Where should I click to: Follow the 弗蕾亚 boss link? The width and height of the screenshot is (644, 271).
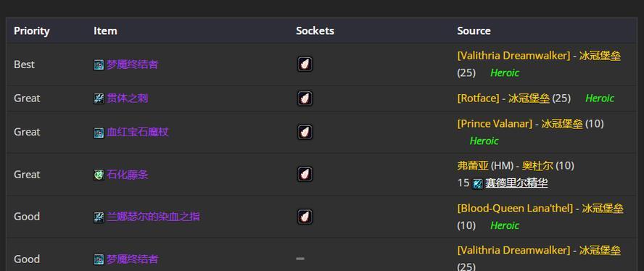(x=473, y=166)
